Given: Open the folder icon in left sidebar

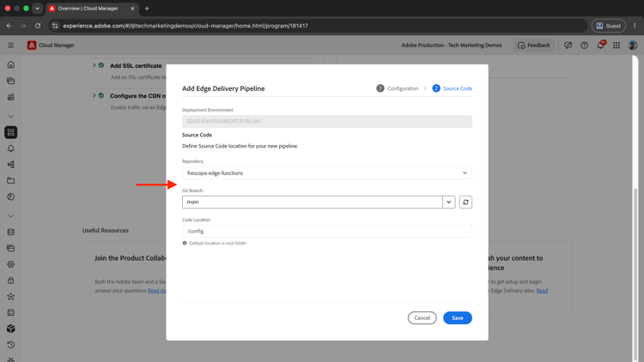Looking at the screenshot, I should pyautogui.click(x=10, y=181).
